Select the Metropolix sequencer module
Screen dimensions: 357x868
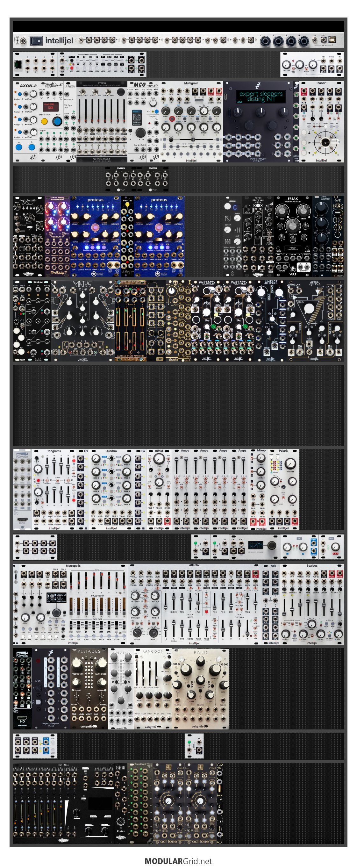[x=70, y=605]
